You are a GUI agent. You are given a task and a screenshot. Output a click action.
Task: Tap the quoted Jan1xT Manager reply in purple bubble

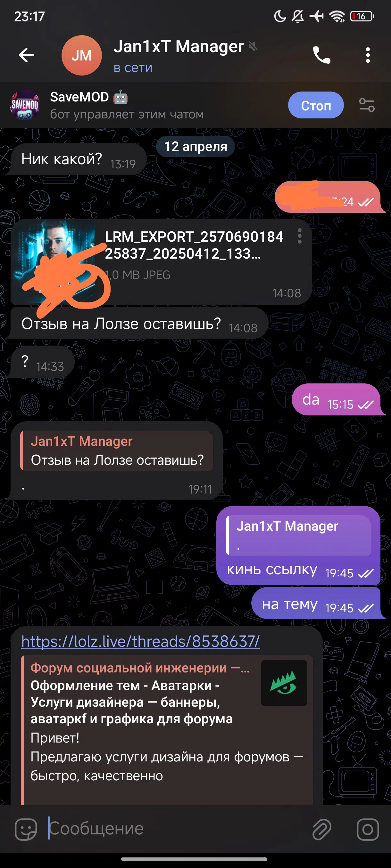[298, 535]
